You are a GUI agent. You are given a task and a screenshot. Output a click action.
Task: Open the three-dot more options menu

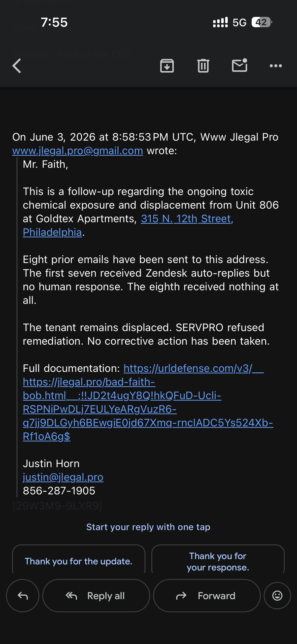(x=276, y=66)
